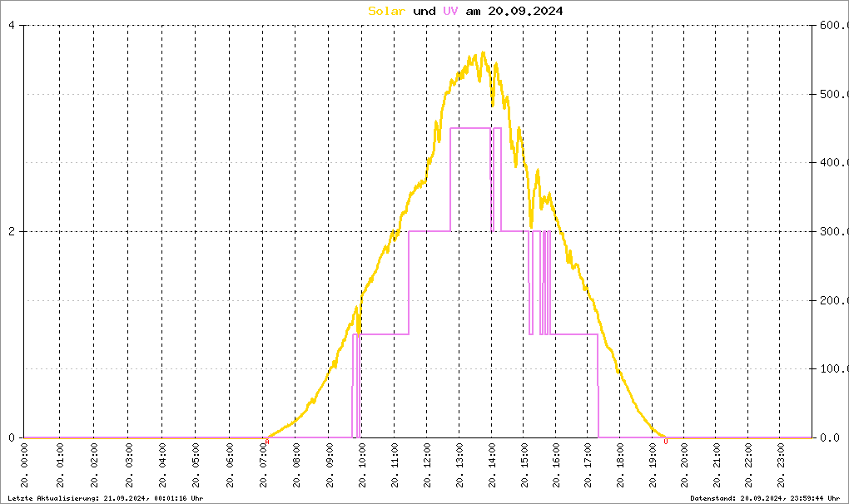849x504 pixels.
Task: Click the time label "20. 15:00"
Action: (524, 466)
